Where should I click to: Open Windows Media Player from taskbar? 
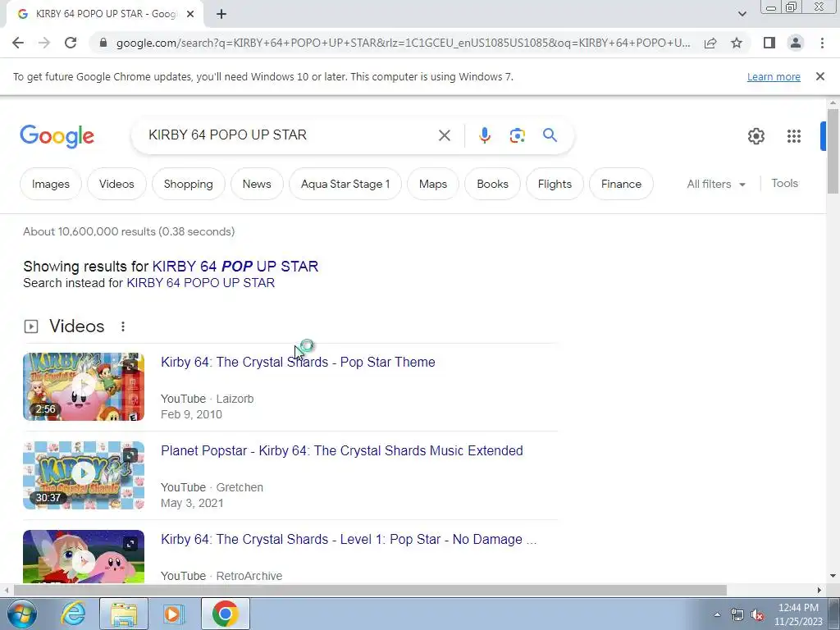coord(173,614)
